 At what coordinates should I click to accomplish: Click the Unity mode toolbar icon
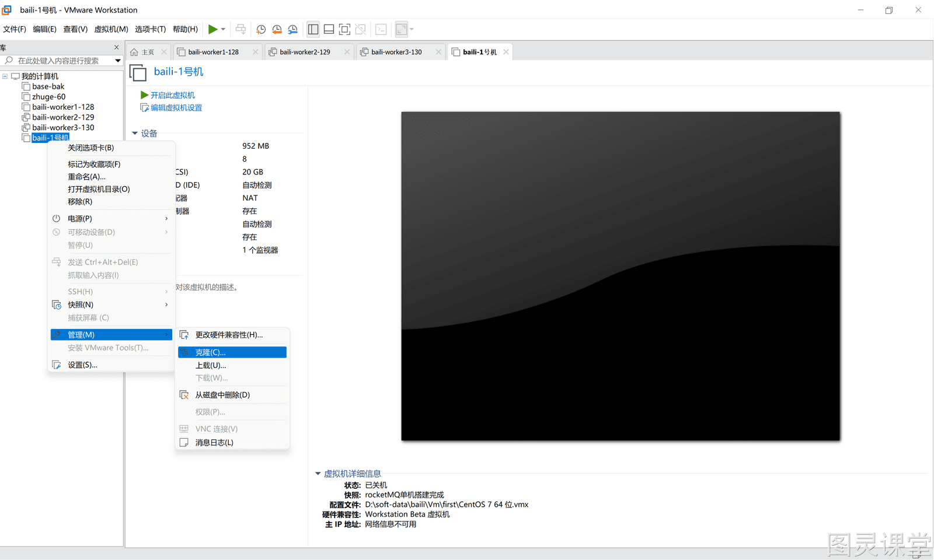point(361,29)
